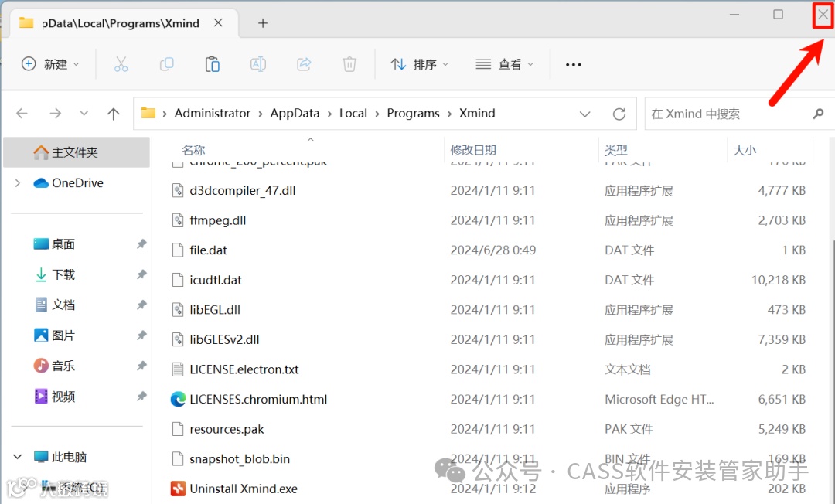
Task: Expand recent locations chevron
Action: coord(83,114)
